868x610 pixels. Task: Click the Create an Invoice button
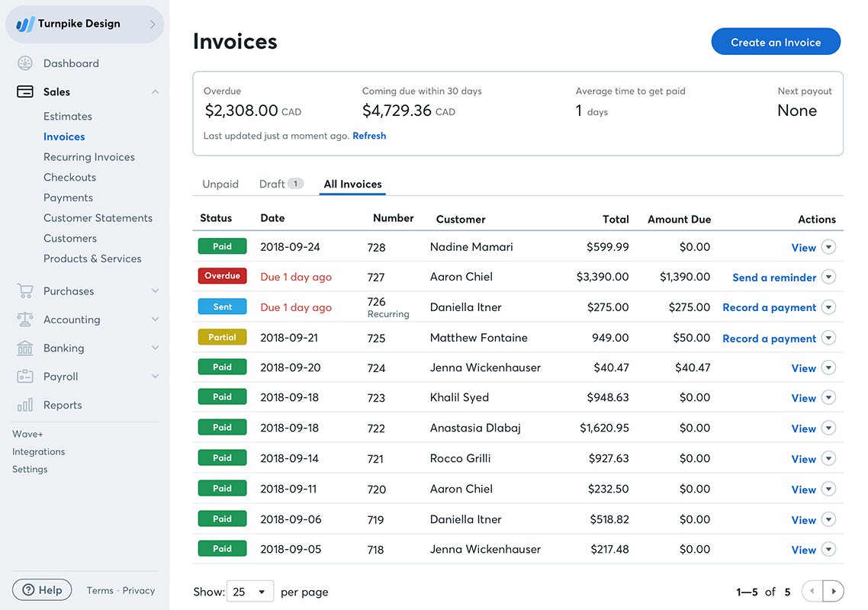click(x=776, y=41)
